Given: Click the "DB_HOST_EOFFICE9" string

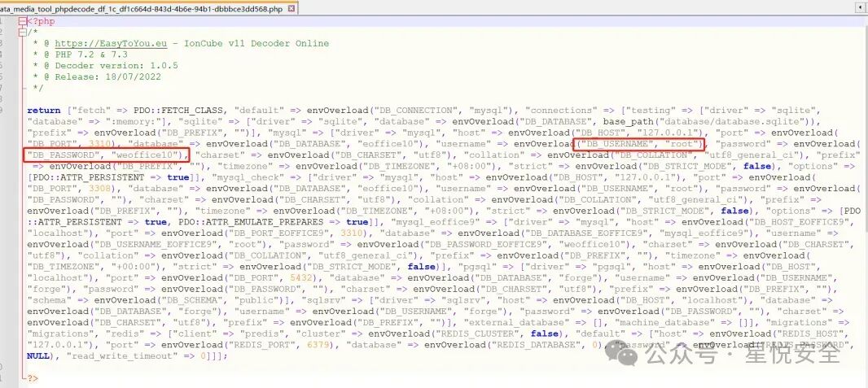Looking at the screenshot, I should pos(804,222).
